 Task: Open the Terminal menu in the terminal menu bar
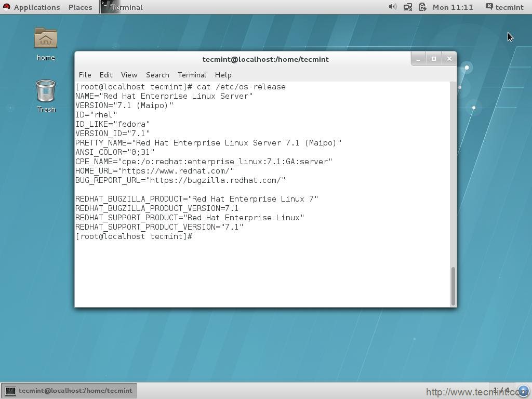192,75
